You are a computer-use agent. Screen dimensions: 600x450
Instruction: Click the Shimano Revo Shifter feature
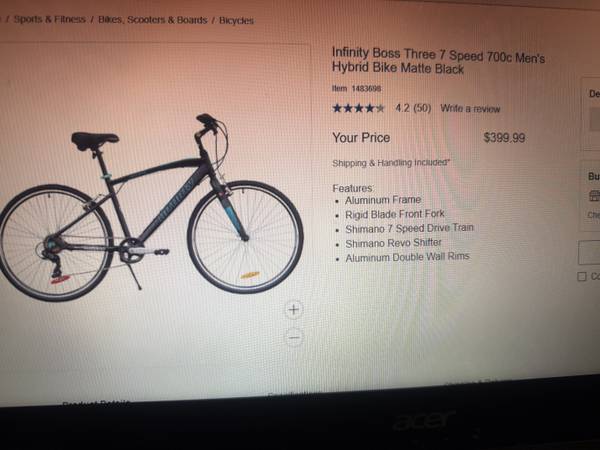point(393,243)
